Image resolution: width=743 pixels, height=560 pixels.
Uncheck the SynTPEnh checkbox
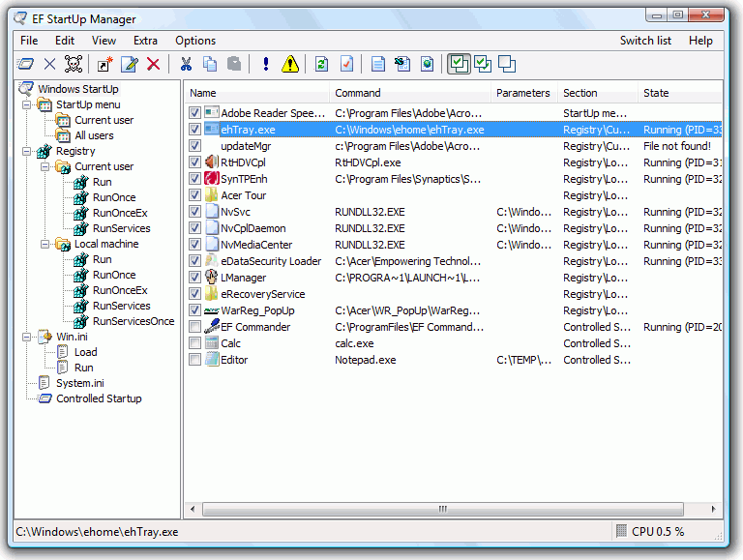(194, 179)
